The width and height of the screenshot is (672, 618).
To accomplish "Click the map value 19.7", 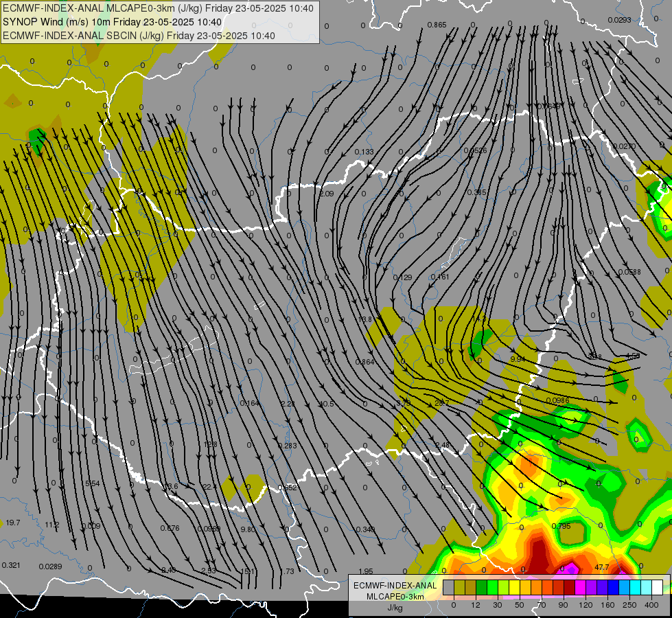I will 13,523.
